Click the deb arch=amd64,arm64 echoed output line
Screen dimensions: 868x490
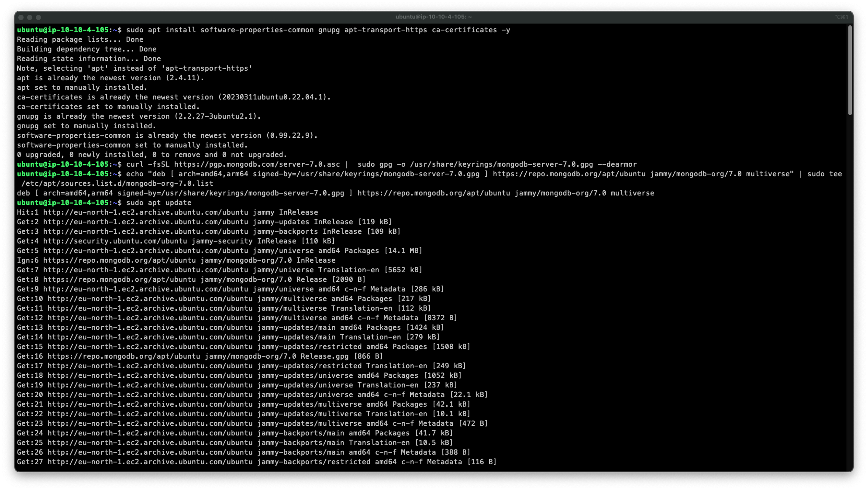(x=336, y=193)
